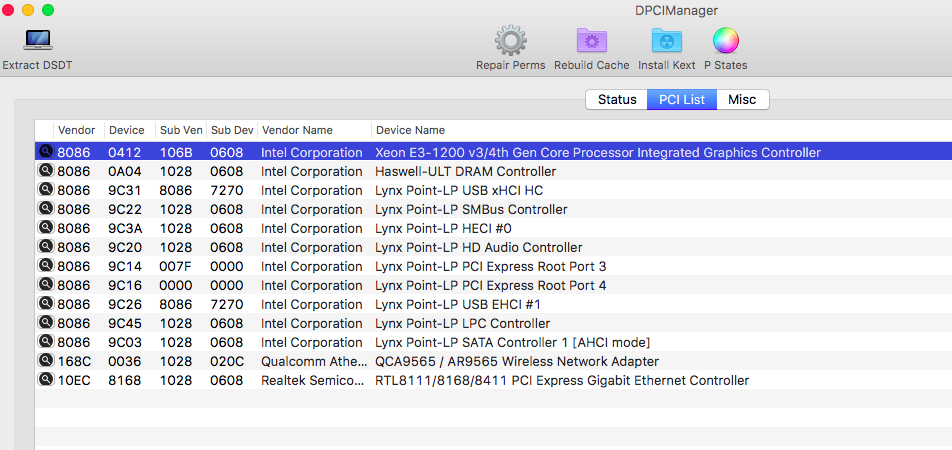Click the Vendor Name column header

click(x=297, y=130)
